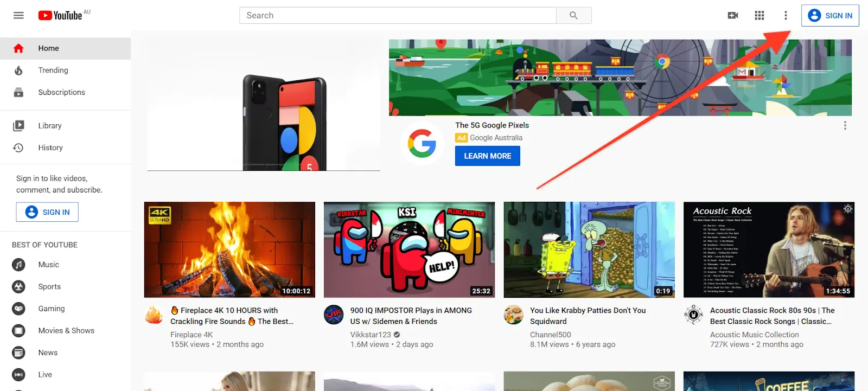
Task: Click the LEARN MORE ad button
Action: pos(487,156)
